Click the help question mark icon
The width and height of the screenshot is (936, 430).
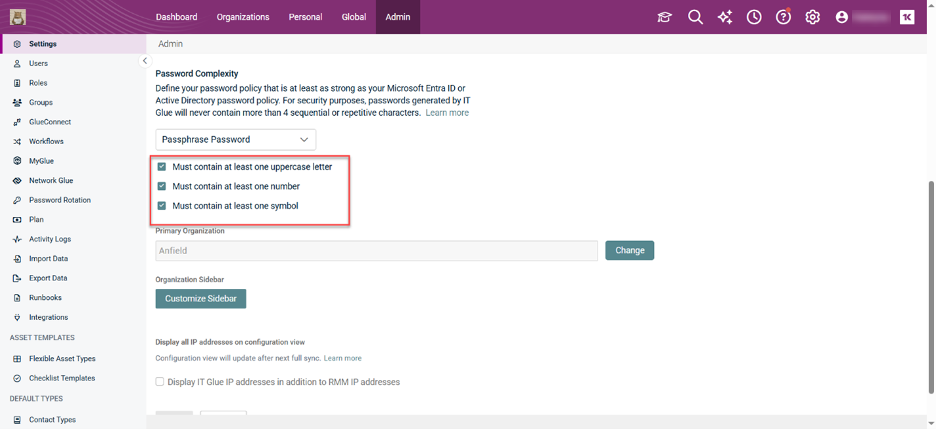783,17
